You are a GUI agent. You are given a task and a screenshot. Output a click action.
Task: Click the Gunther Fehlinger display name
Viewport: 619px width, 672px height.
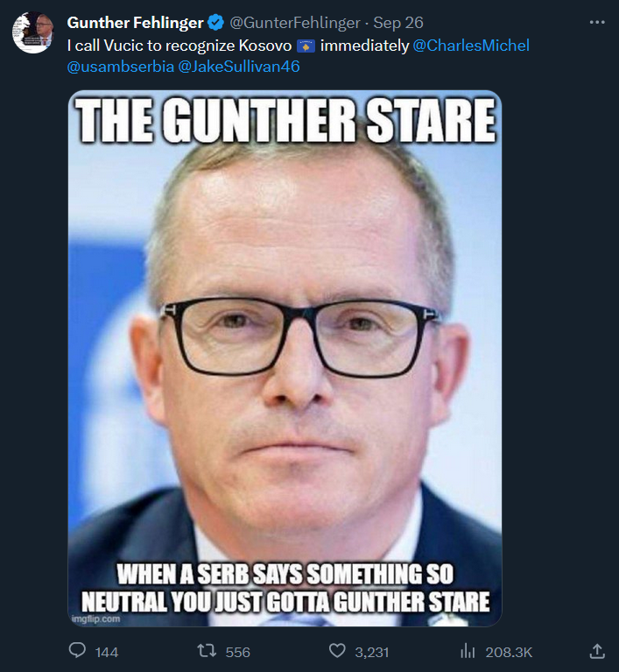[136, 23]
